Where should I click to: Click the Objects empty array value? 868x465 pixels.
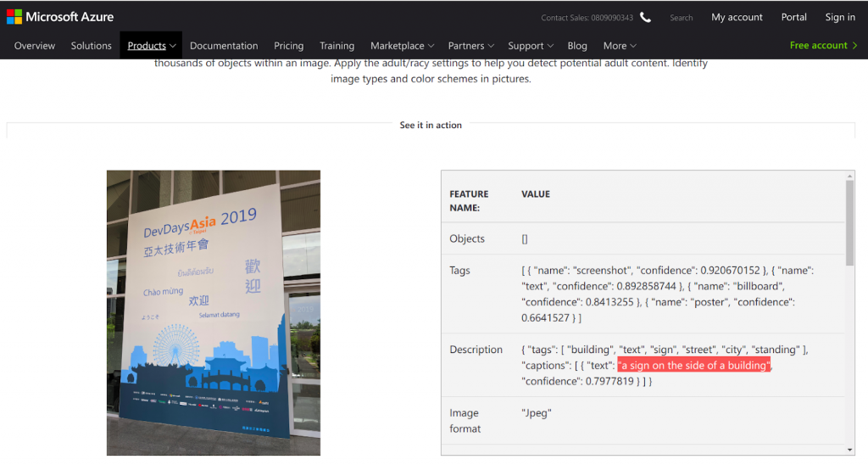(x=524, y=239)
